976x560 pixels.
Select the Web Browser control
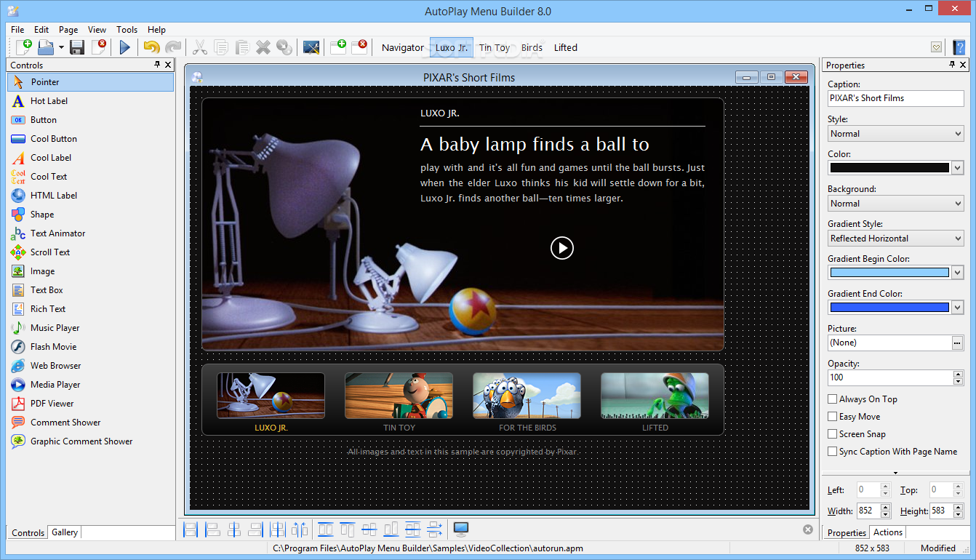(91, 366)
